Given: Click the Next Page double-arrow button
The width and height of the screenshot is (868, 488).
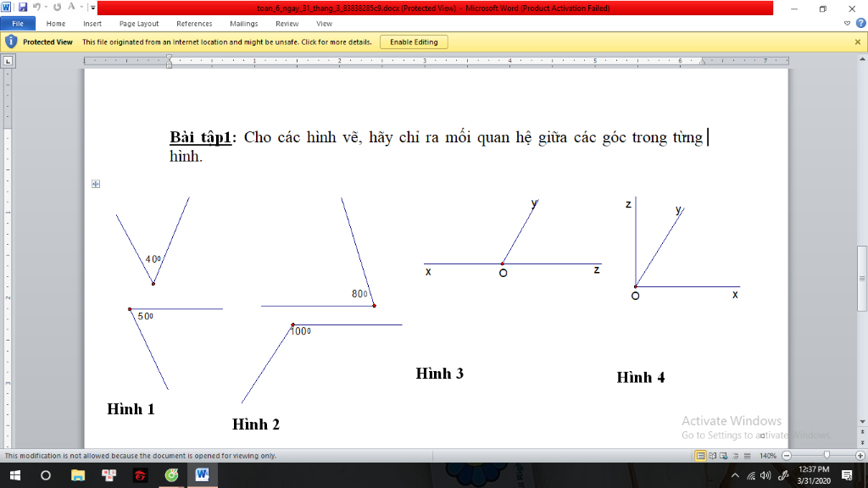Looking at the screenshot, I should pos(862,443).
